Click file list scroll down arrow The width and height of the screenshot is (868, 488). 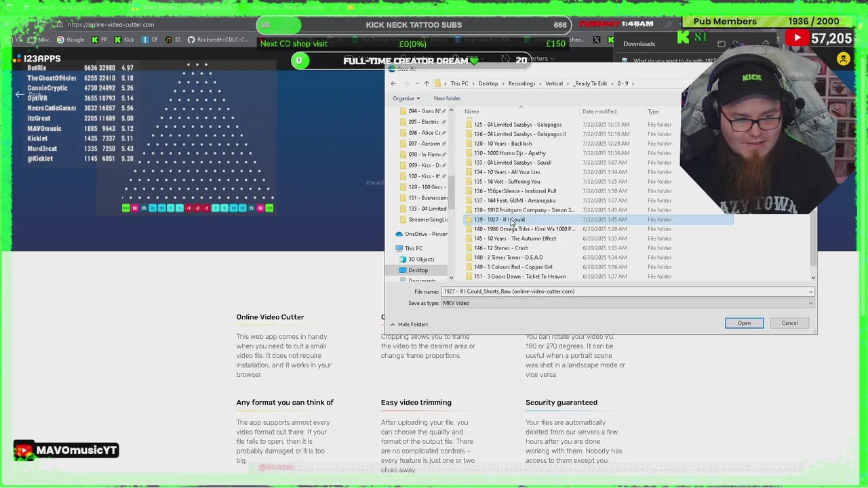tap(814, 277)
